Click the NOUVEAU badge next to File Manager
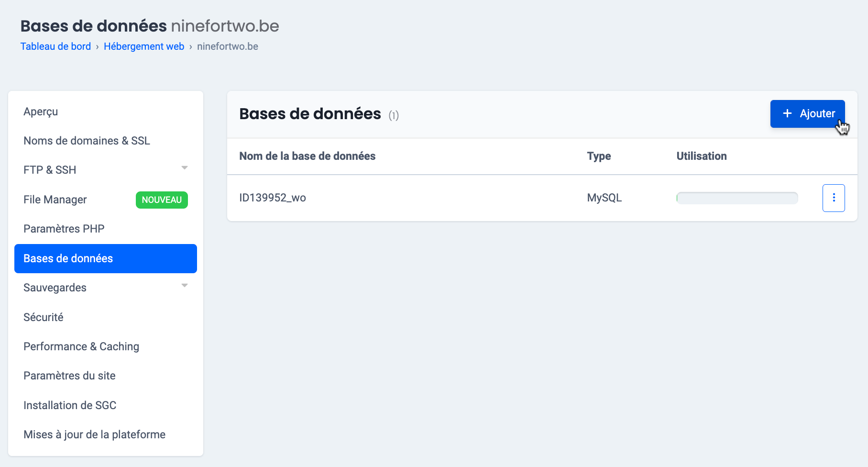Image resolution: width=868 pixels, height=467 pixels. click(x=162, y=200)
